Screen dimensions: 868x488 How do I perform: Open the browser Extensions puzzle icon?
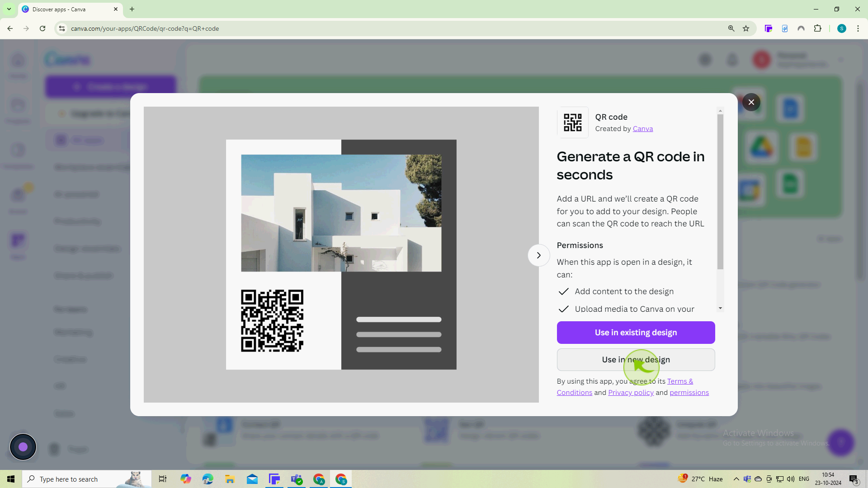(817, 28)
